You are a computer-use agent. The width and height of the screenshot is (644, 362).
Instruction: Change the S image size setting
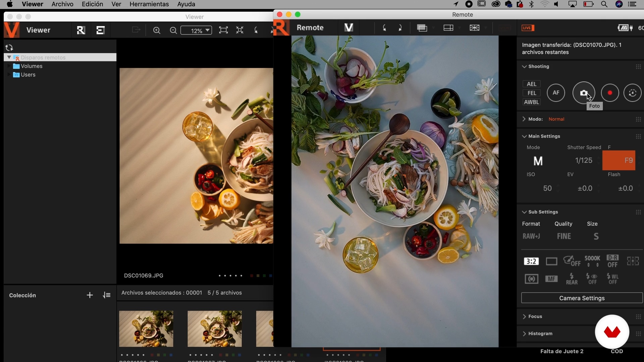[596, 236]
